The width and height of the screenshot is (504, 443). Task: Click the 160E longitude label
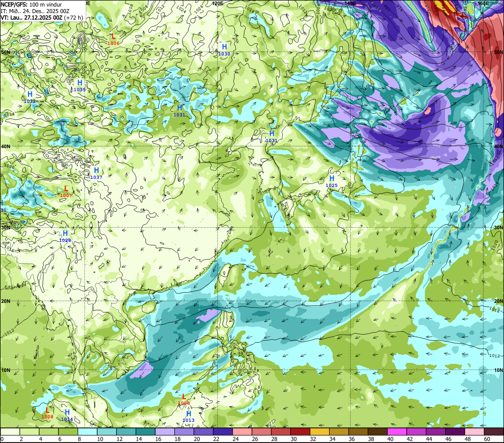pos(483,3)
